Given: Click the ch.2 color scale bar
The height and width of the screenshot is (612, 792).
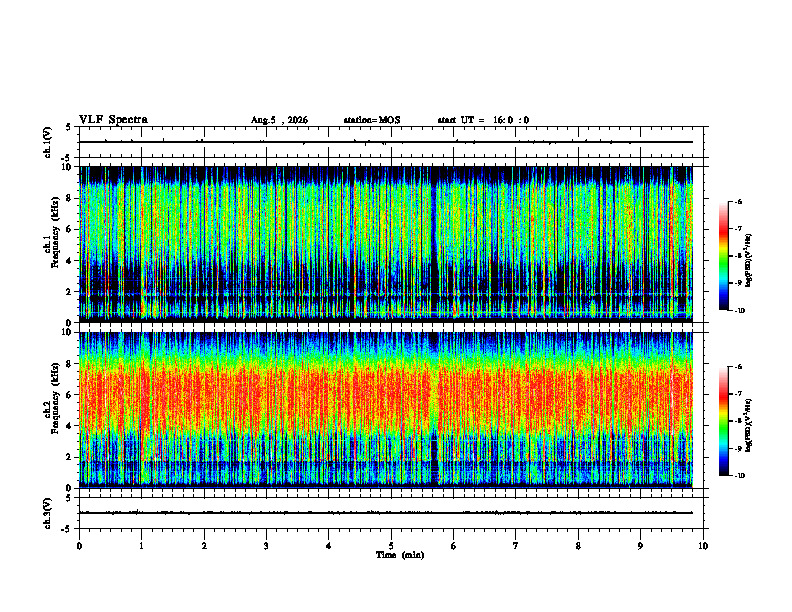Looking at the screenshot, I should coord(724,421).
